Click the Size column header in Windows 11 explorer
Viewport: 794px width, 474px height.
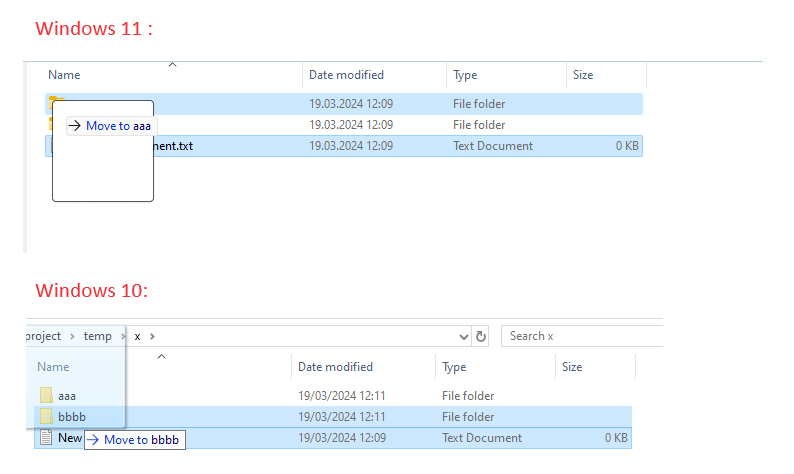click(583, 75)
